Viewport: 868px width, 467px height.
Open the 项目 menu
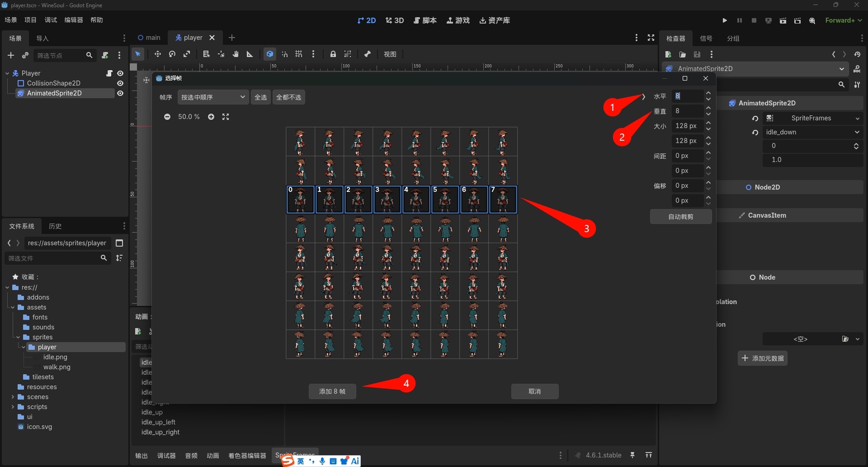pyautogui.click(x=30, y=20)
